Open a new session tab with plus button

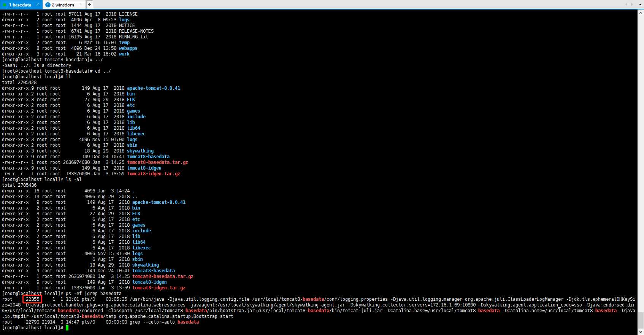click(90, 5)
